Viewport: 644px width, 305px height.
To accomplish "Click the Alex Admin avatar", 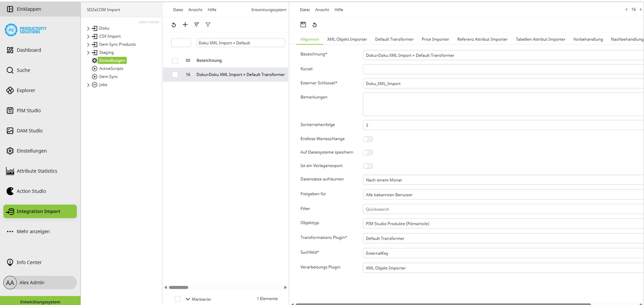I will pyautogui.click(x=10, y=282).
